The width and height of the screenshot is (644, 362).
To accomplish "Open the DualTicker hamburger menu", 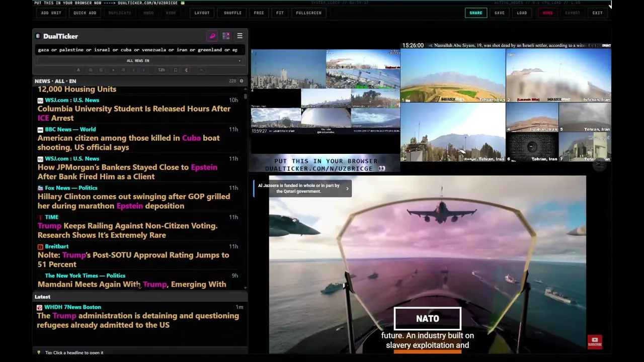I will coord(239,36).
